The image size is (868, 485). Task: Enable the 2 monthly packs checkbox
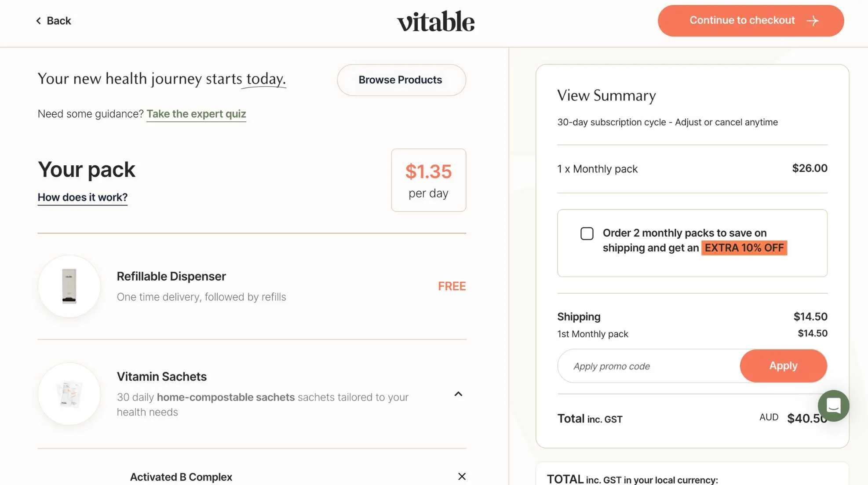tap(587, 233)
